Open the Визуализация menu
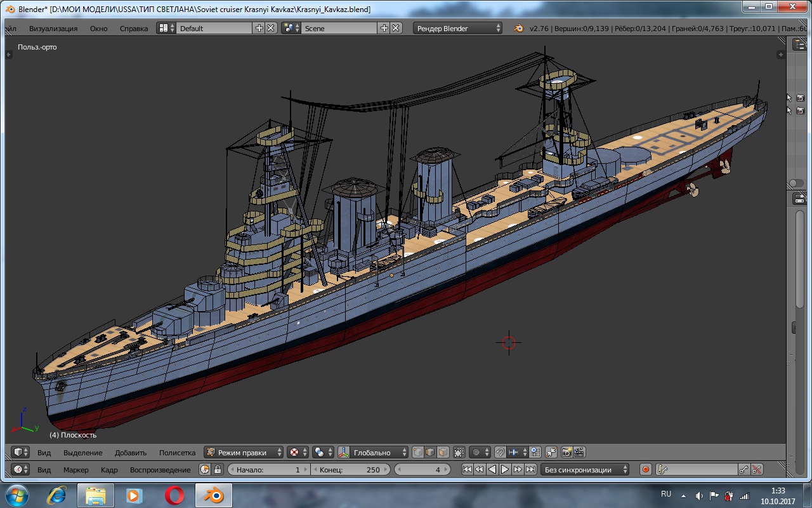Viewport: 812px width, 508px height. [53, 29]
